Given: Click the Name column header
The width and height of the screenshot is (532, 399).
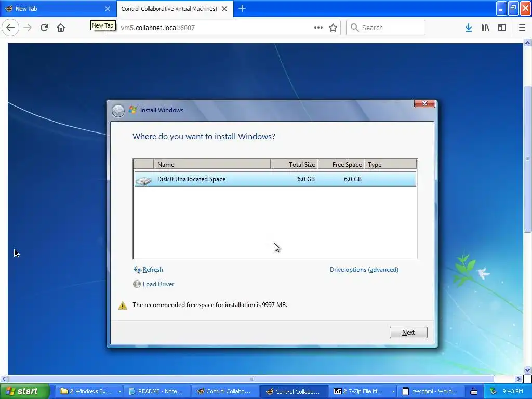Looking at the screenshot, I should (x=212, y=165).
